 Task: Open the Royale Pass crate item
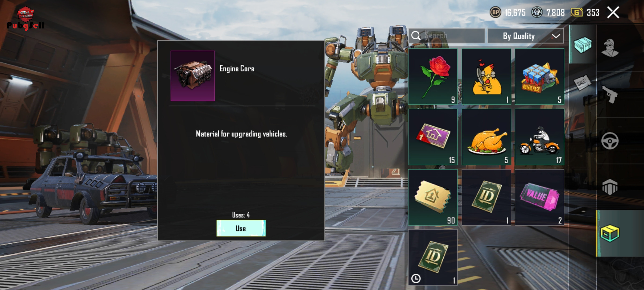click(540, 77)
